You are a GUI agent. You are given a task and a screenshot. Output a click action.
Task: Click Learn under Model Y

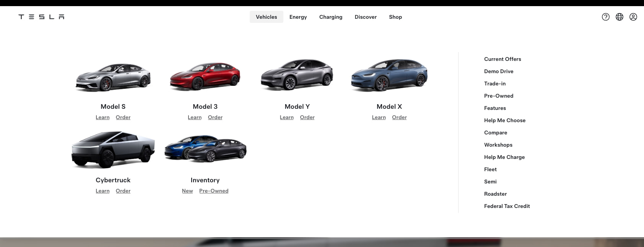tap(287, 117)
